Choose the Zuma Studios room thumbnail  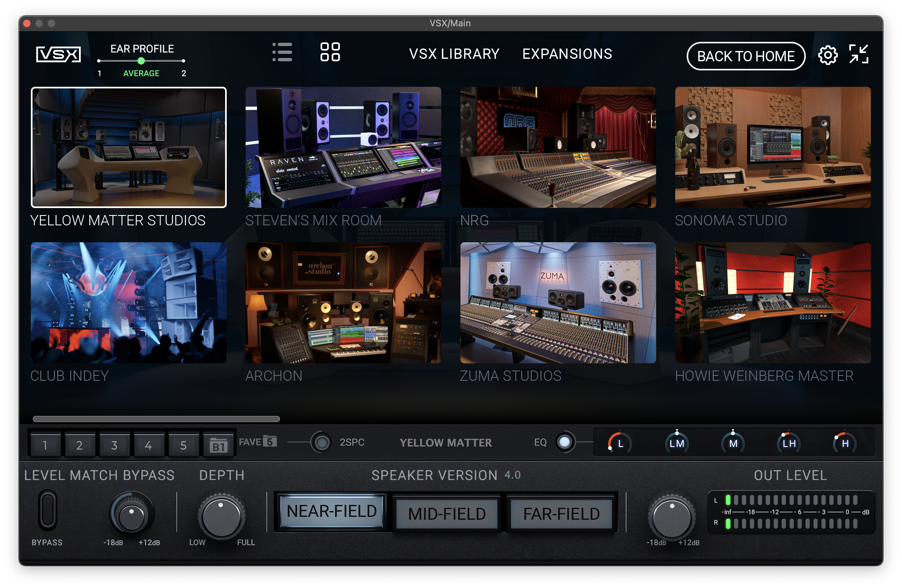click(x=558, y=303)
